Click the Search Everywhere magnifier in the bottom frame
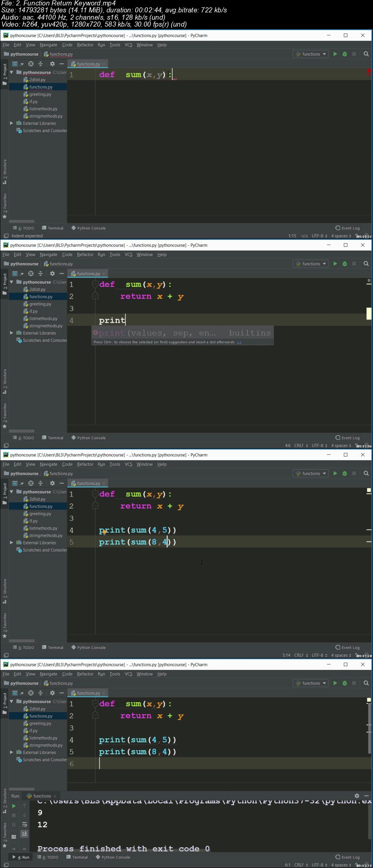The height and width of the screenshot is (868, 373). point(366,683)
